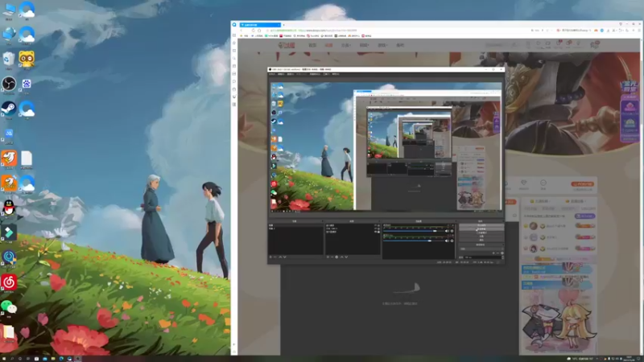The image size is (644, 362).
Task: Mute the top audio mixer channel
Action: point(448,231)
